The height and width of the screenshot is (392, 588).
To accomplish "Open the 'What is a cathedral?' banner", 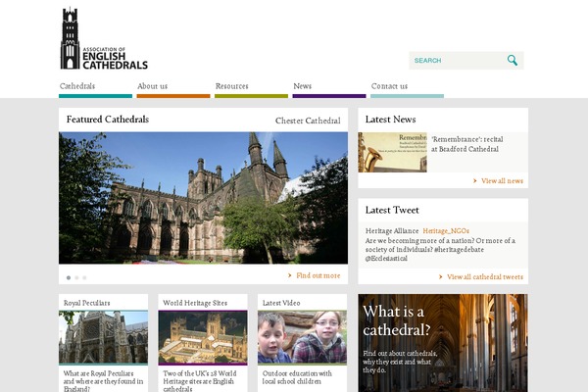I will point(443,343).
